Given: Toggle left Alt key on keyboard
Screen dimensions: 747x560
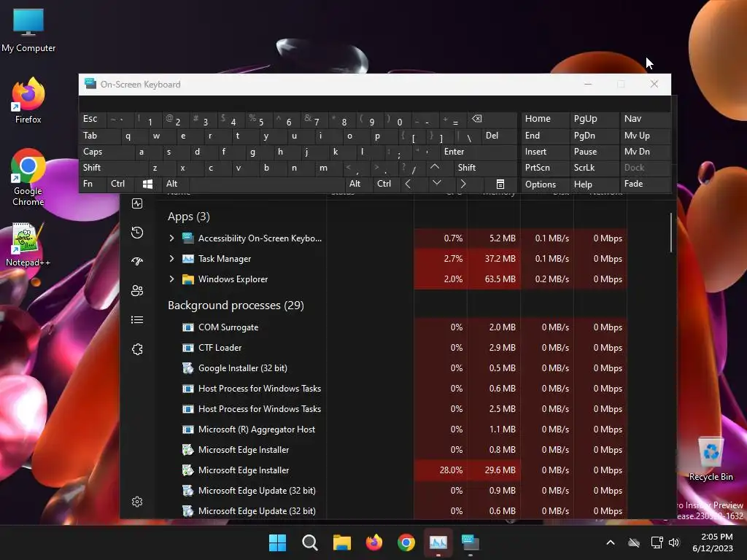Looking at the screenshot, I should click(x=175, y=184).
